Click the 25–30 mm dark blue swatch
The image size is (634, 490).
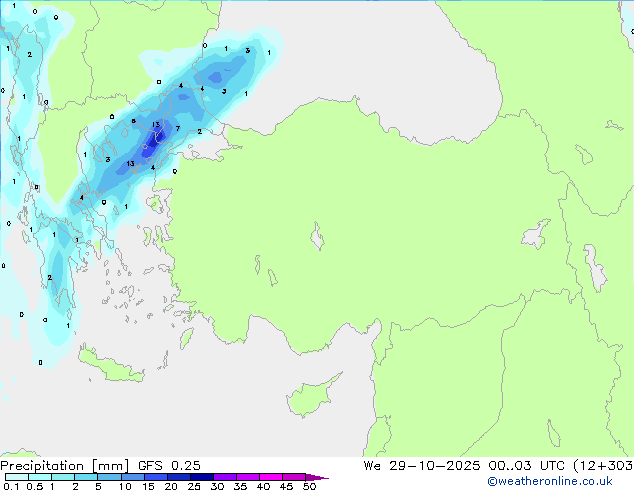202,477
